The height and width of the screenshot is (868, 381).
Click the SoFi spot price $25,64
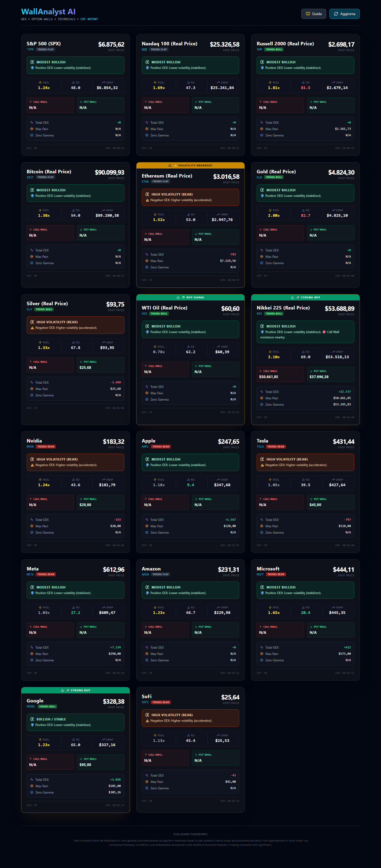point(230,697)
